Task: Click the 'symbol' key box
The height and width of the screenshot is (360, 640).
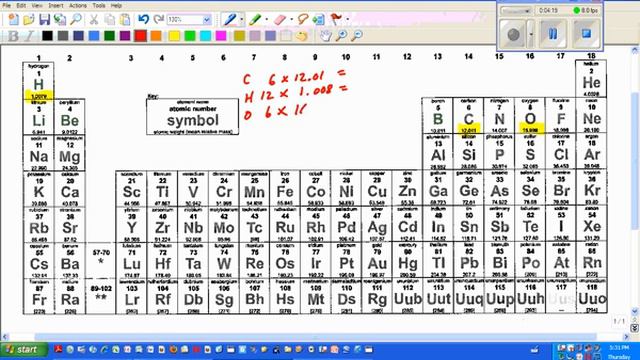Action: click(x=193, y=116)
